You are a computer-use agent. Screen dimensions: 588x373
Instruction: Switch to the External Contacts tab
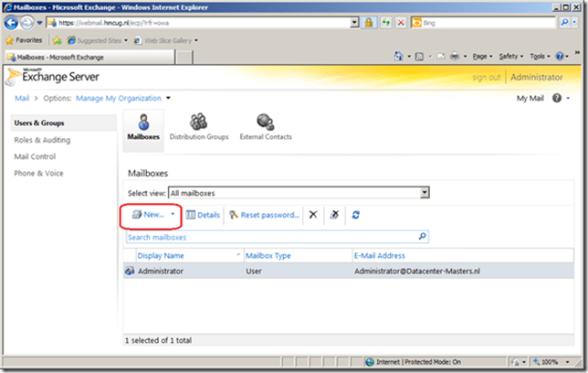[x=266, y=127]
